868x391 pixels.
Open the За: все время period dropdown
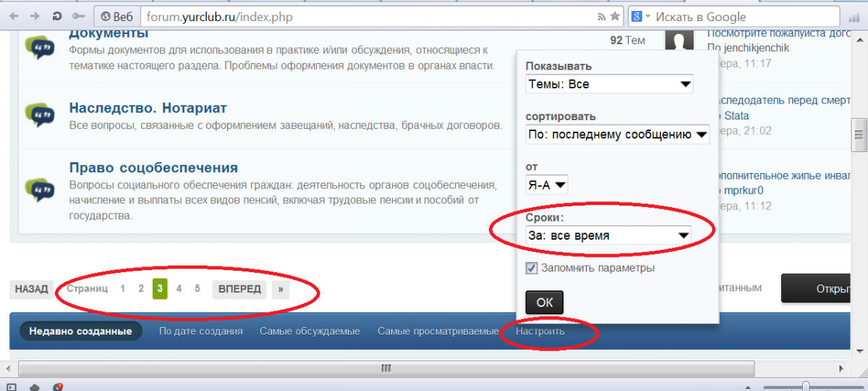608,235
